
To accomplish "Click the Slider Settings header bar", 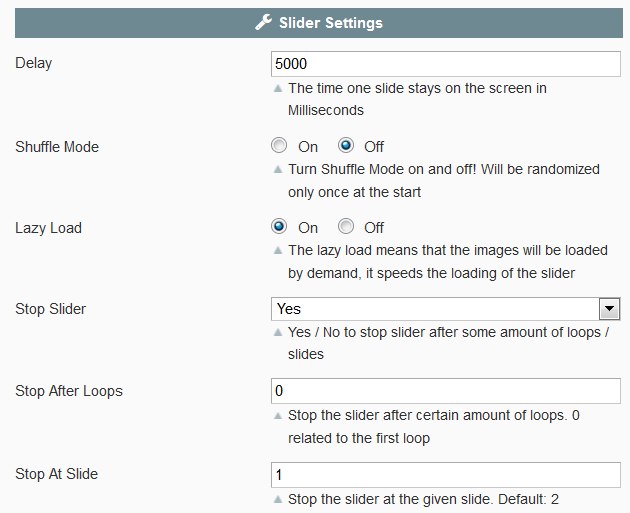I will coord(319,23).
